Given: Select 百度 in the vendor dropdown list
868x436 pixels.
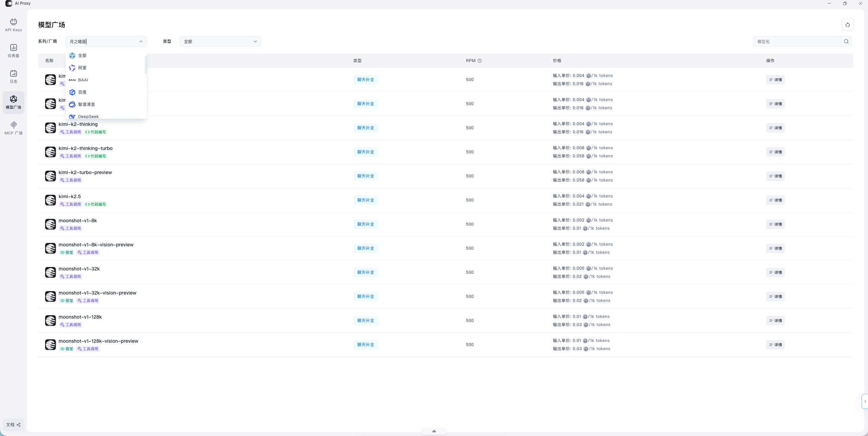Looking at the screenshot, I should click(x=106, y=92).
